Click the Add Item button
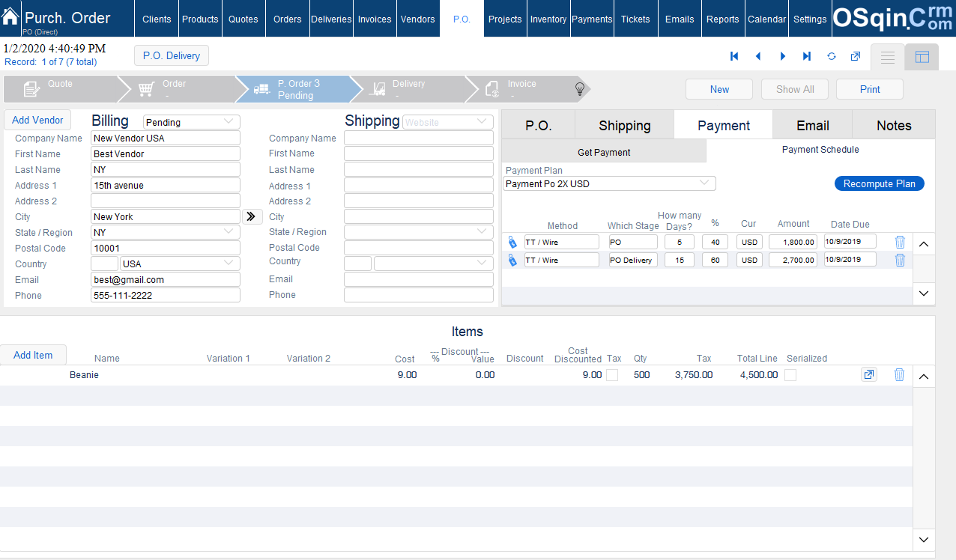This screenshot has height=560, width=956. pos(33,355)
